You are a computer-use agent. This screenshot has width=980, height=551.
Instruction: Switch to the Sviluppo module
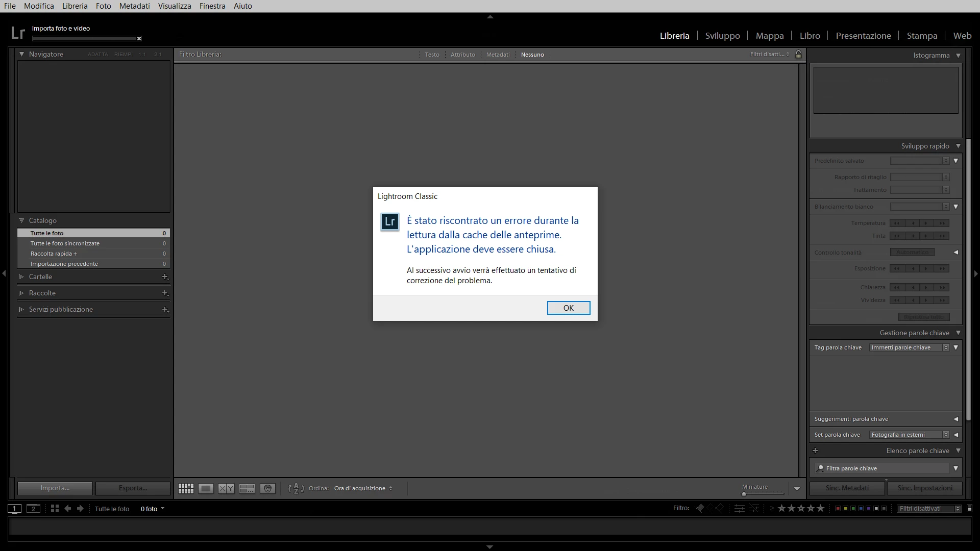click(x=722, y=36)
